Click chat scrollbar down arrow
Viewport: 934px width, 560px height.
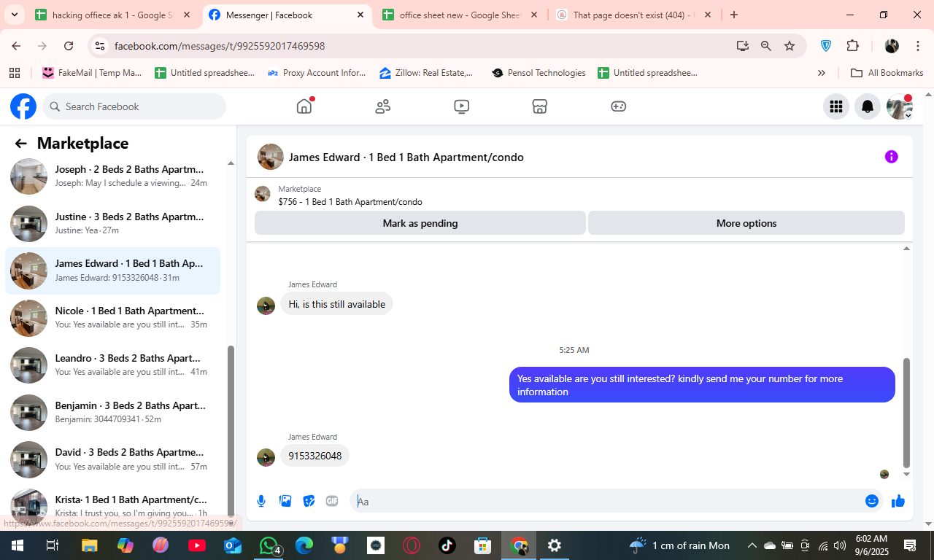[907, 475]
